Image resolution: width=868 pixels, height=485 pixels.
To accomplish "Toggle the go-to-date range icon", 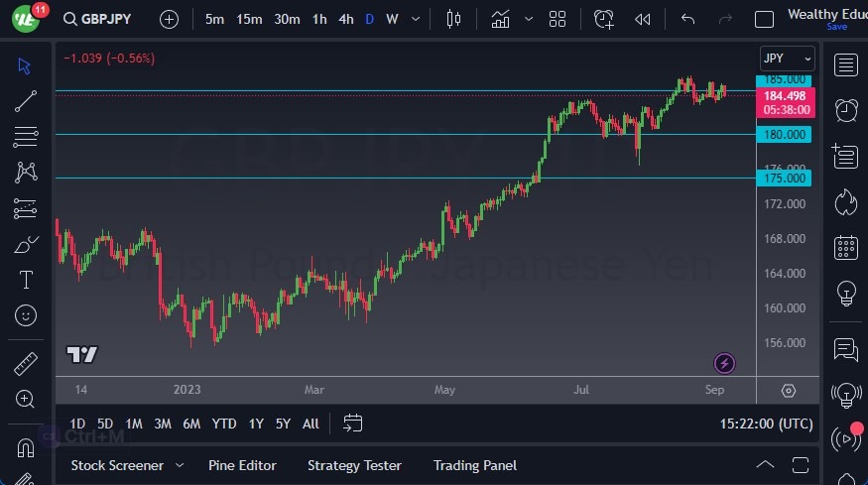I will click(x=352, y=424).
